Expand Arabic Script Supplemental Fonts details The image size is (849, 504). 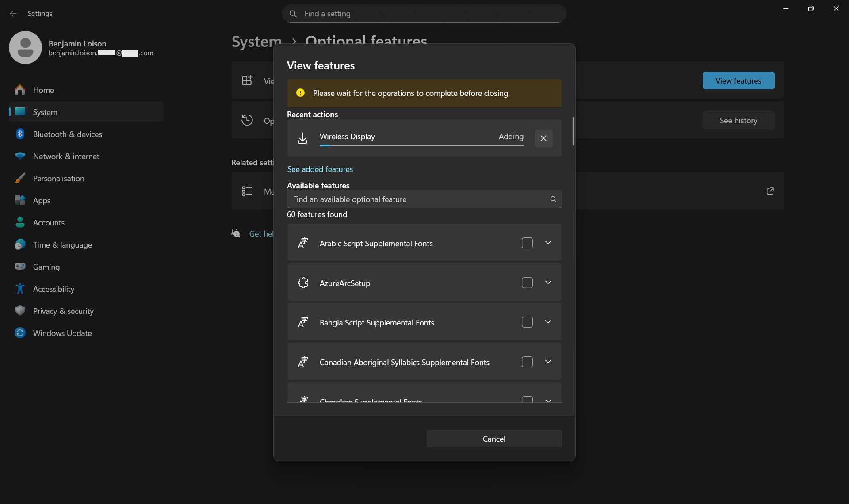point(548,243)
